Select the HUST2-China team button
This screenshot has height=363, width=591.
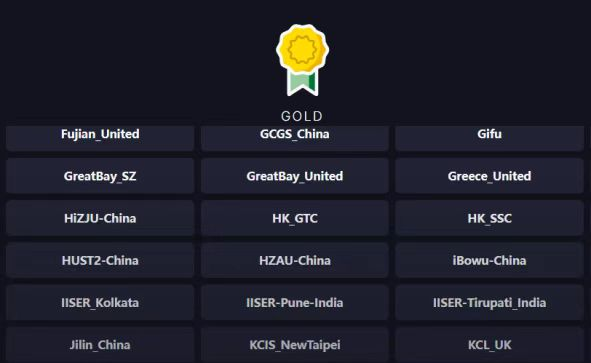click(100, 260)
